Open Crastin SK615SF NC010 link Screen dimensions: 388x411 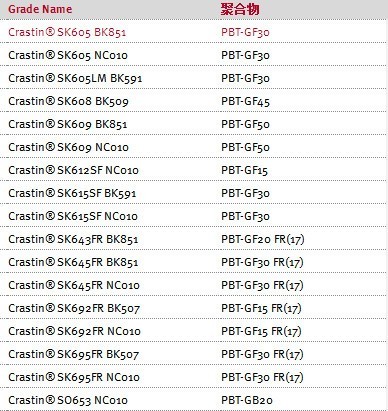pos(73,216)
